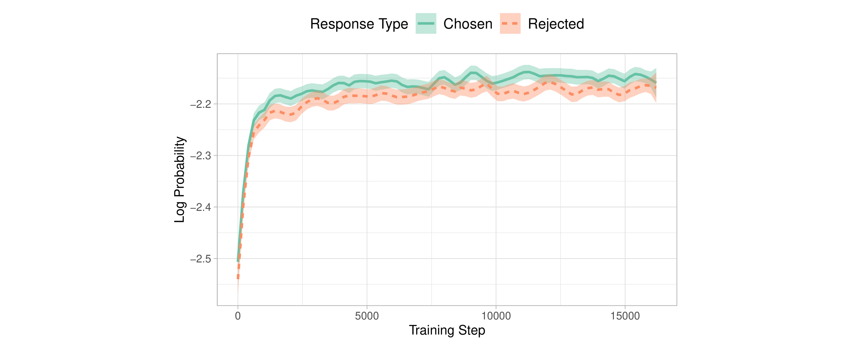Image resolution: width=868 pixels, height=344 pixels.
Task: Click the "Response Type" legend title
Action: coord(359,24)
